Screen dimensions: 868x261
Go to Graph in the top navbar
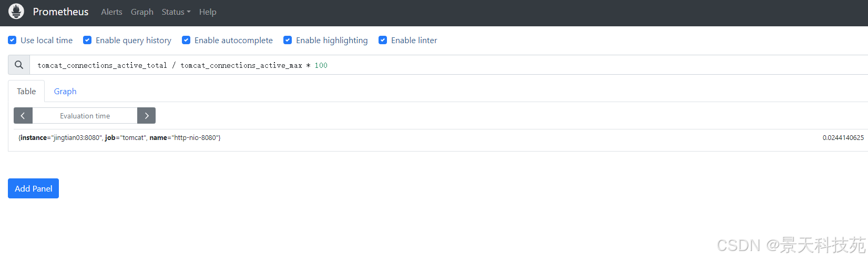142,12
